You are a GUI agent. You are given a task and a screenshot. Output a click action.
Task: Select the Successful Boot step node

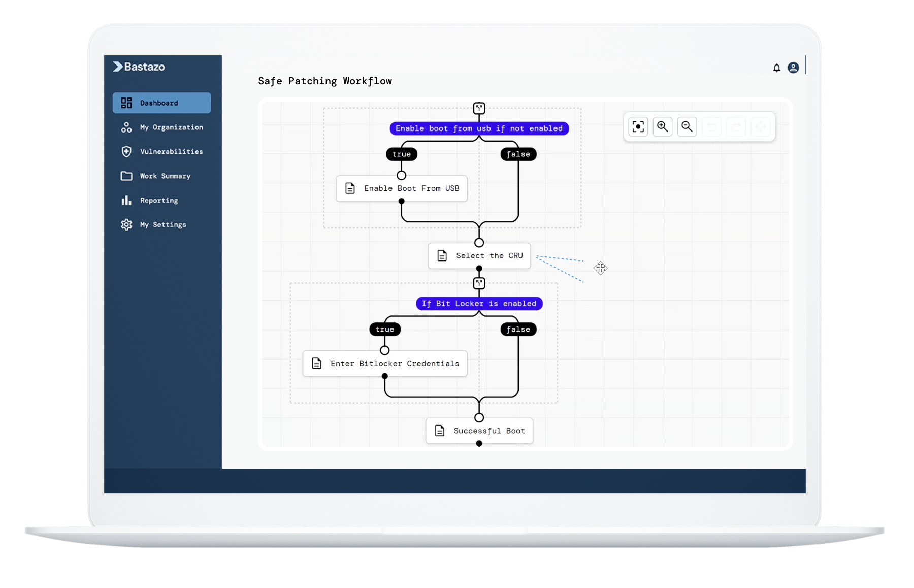click(479, 431)
